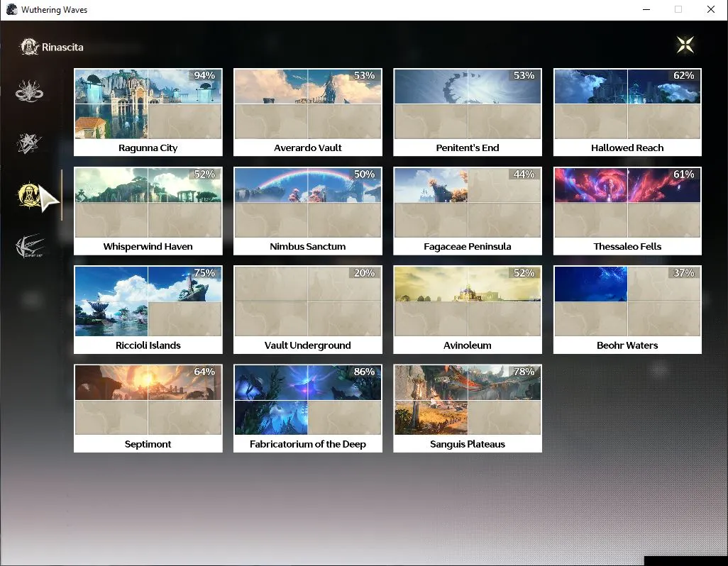The image size is (728, 566).
Task: Open the Fabricatorium of the Deep card
Action: (308, 409)
